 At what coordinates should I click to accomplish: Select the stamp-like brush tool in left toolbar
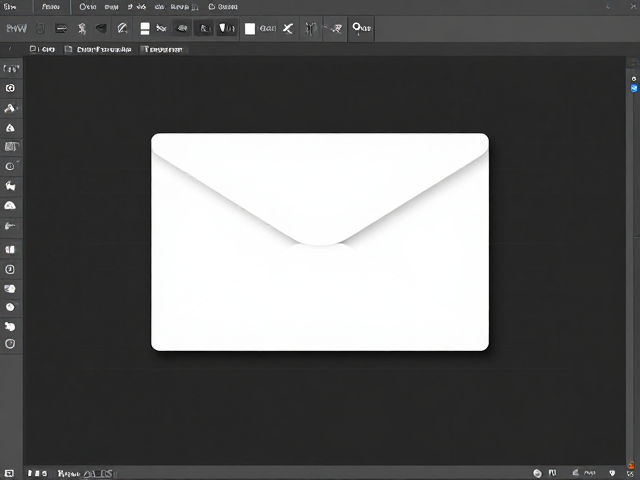tap(10, 108)
